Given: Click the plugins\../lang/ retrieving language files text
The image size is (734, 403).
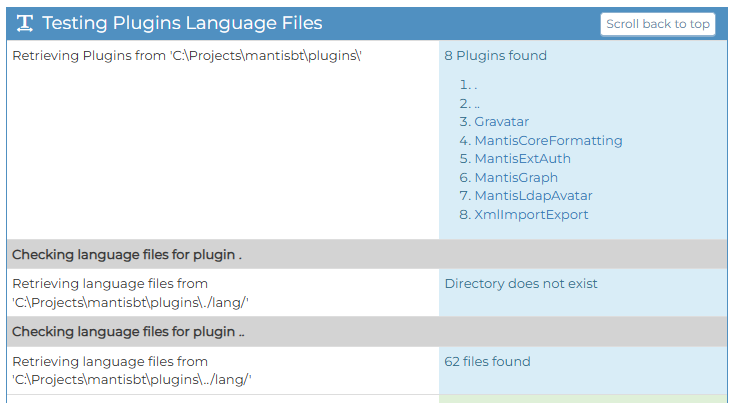Looking at the screenshot, I should coord(131,370).
